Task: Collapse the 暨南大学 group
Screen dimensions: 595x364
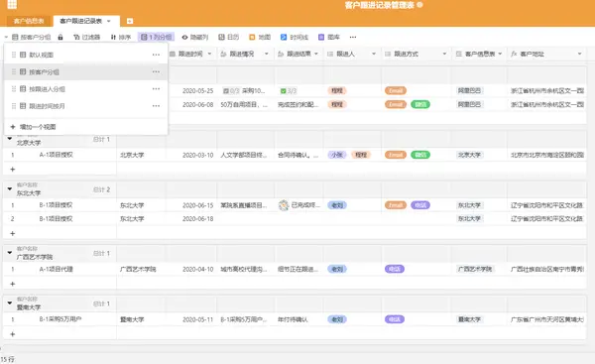Action: click(10, 303)
